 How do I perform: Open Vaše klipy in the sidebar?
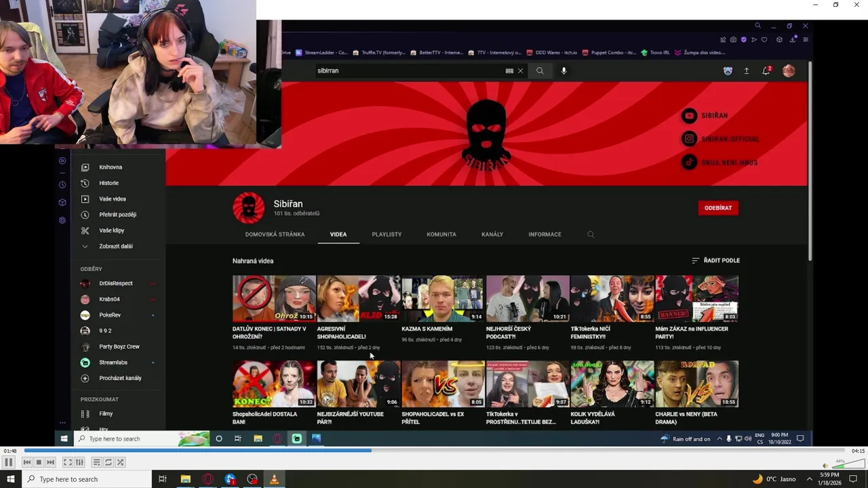pos(111,230)
